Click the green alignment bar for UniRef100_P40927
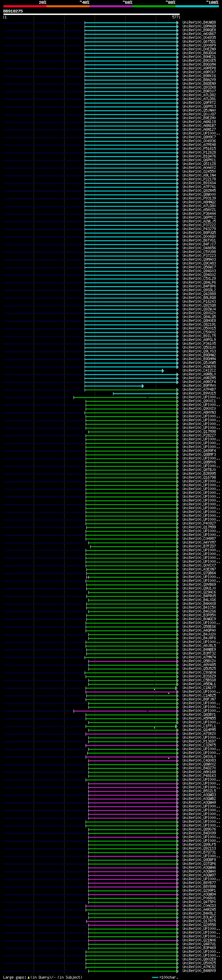222x980 pixels. 132,524
